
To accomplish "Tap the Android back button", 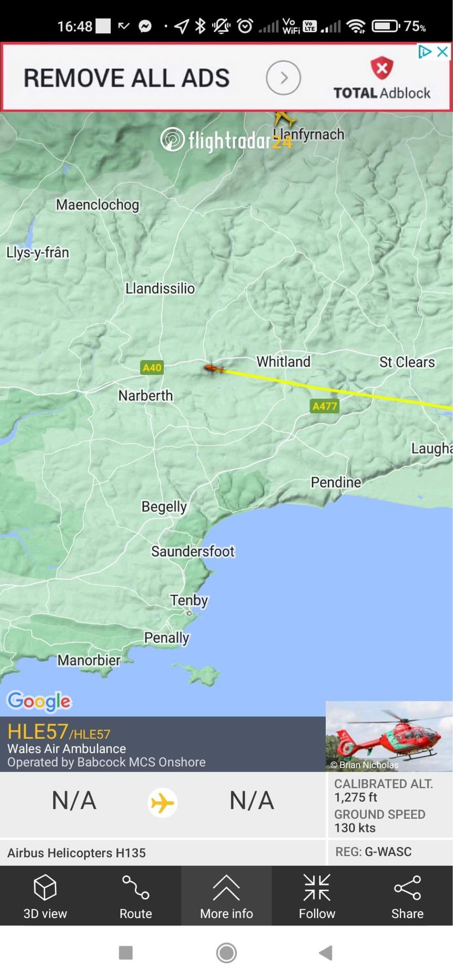I will pos(325,953).
